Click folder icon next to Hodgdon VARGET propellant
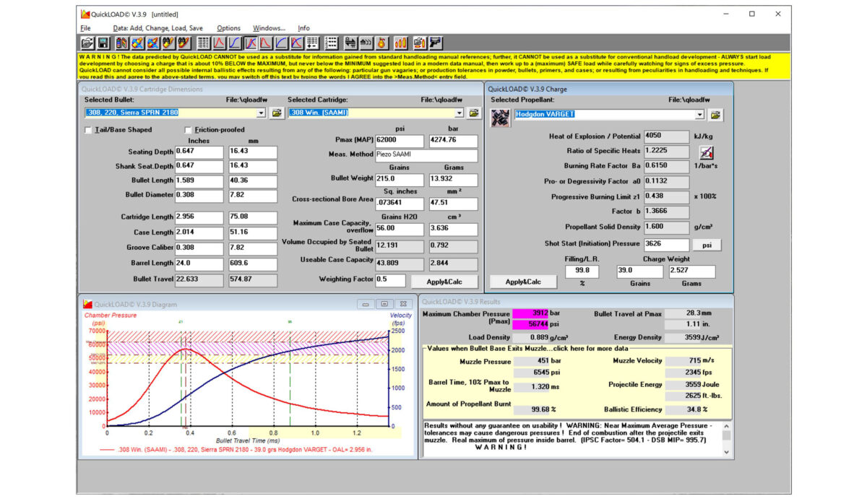 [715, 115]
